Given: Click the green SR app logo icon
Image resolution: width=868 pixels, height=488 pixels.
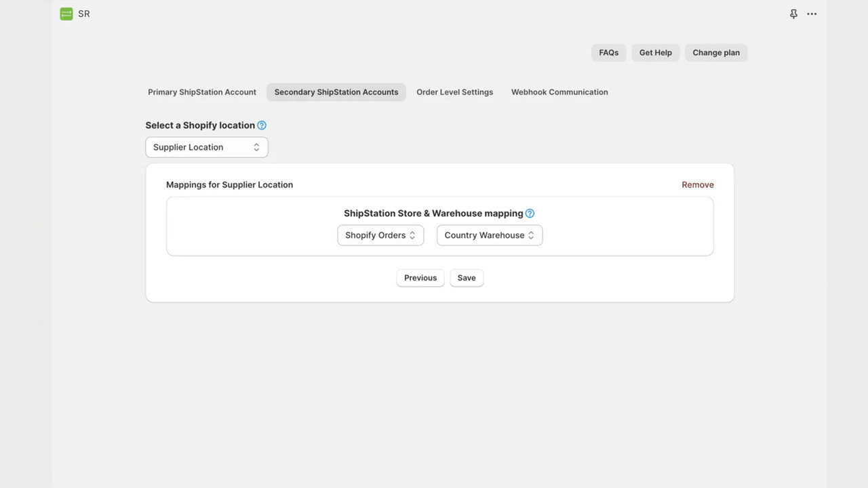Looking at the screenshot, I should point(66,14).
